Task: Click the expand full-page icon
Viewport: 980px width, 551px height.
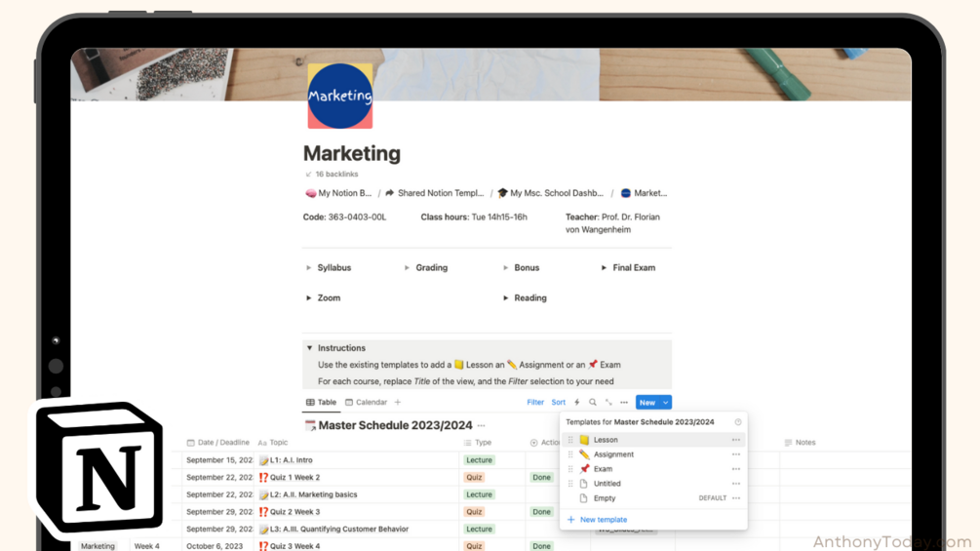Action: (608, 403)
